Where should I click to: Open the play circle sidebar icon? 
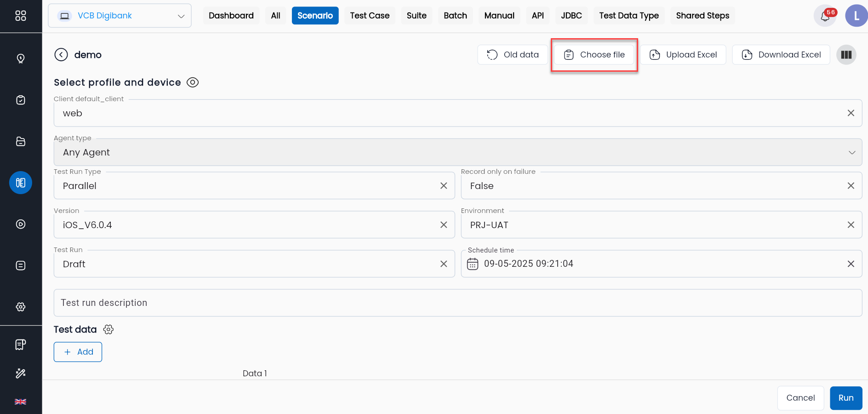(x=21, y=224)
